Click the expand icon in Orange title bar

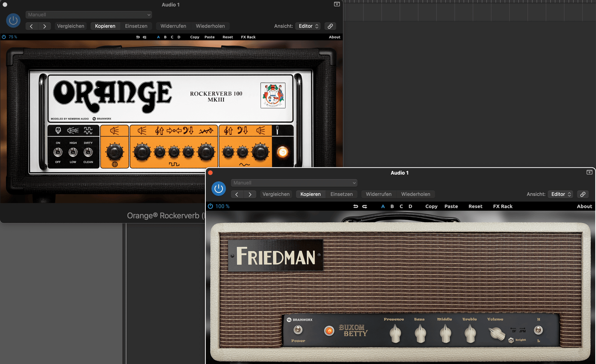[x=337, y=4]
